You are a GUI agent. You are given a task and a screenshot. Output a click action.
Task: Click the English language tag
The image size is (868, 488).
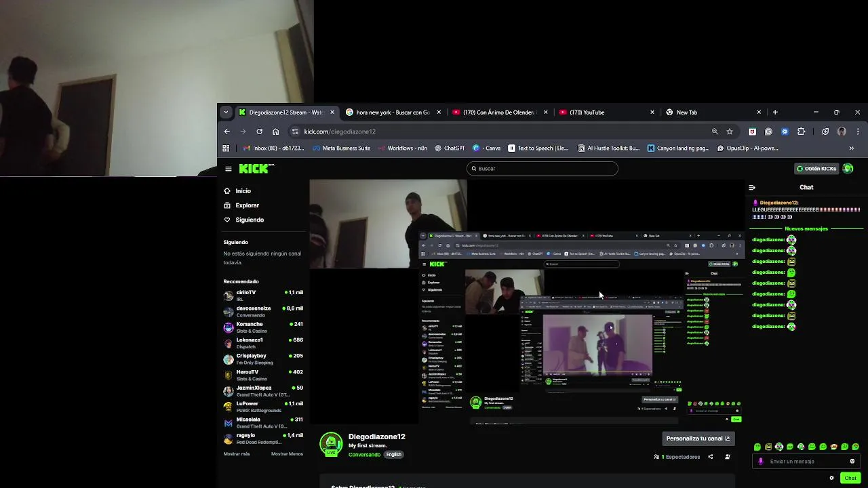pyautogui.click(x=393, y=455)
